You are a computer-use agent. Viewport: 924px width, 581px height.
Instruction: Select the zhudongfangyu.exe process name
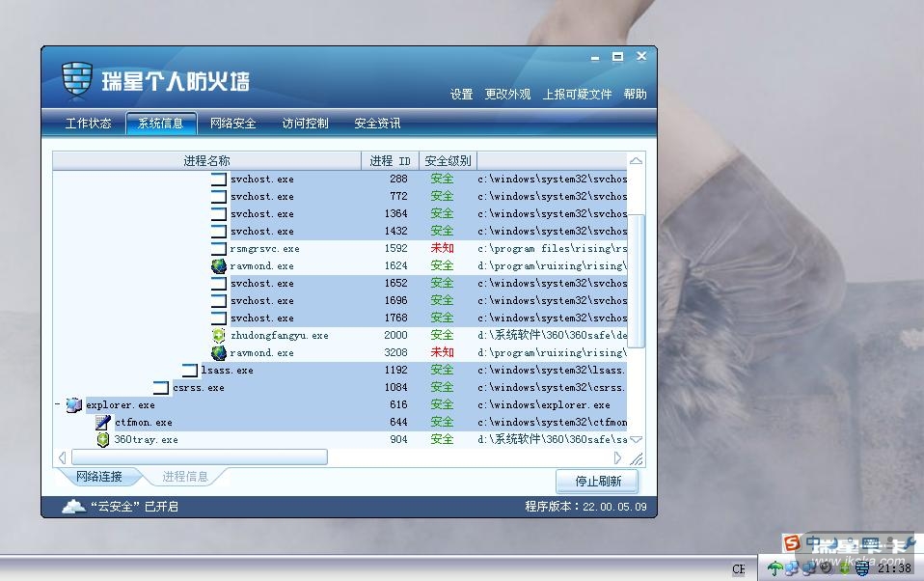tap(280, 336)
